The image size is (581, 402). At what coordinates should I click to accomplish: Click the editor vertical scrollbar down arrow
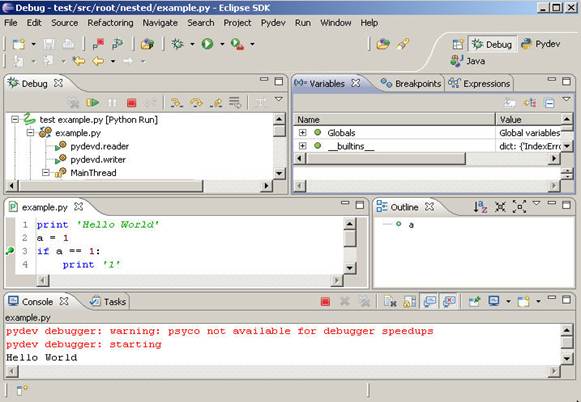pyautogui.click(x=349, y=268)
